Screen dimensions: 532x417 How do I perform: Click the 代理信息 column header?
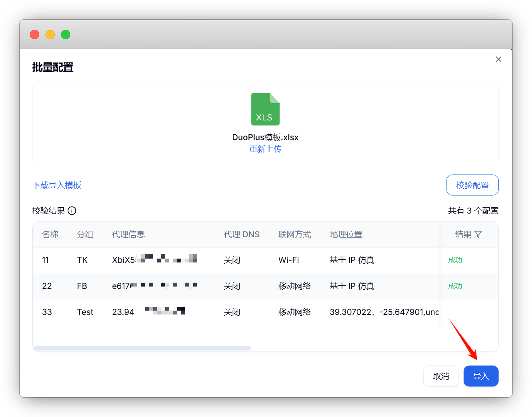pyautogui.click(x=128, y=235)
